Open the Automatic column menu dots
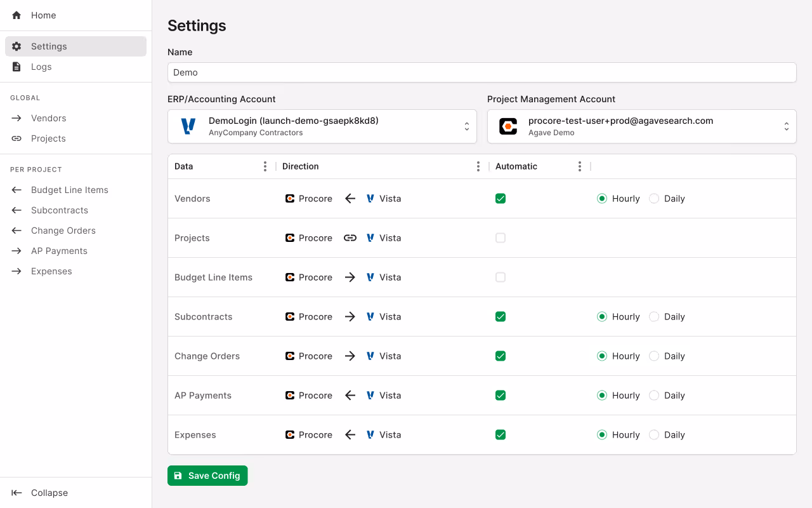The image size is (812, 508). tap(580, 166)
